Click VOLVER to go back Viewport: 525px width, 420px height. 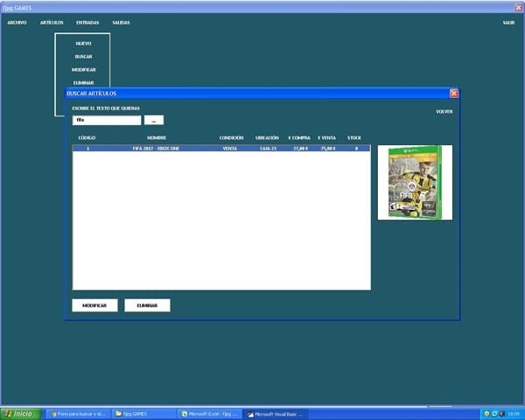[444, 112]
